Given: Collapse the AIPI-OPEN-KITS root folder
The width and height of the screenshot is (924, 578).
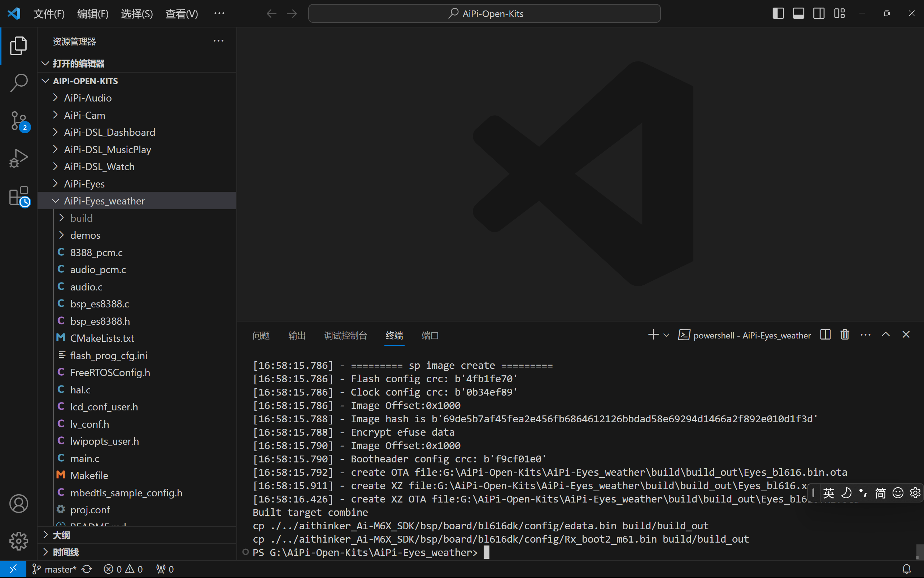Looking at the screenshot, I should (x=137, y=81).
